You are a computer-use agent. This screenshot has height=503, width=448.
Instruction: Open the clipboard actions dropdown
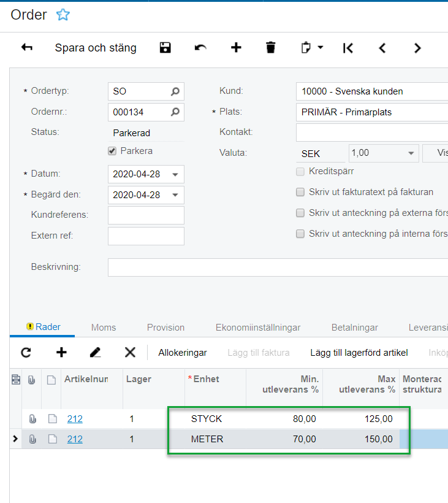[x=312, y=48]
